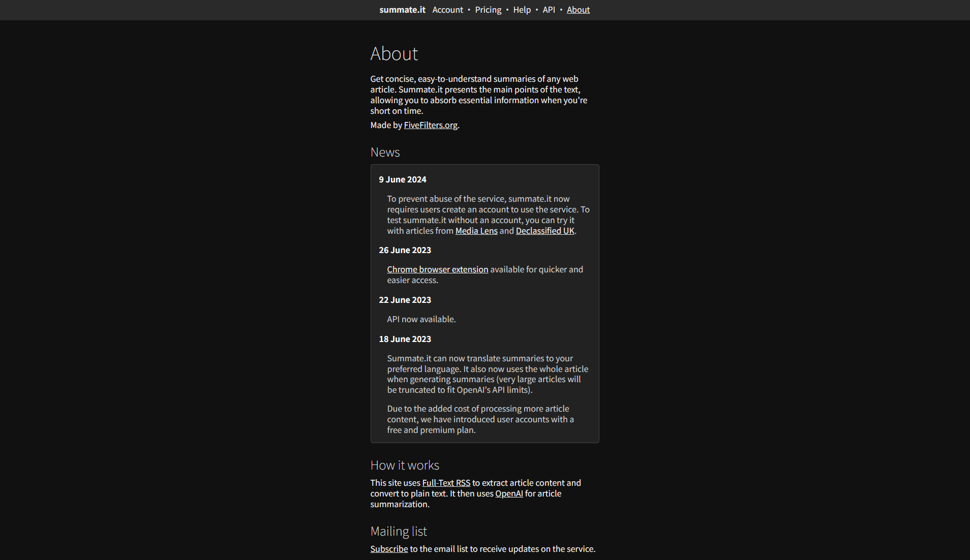The image size is (970, 560).
Task: Follow the Declassified UK link
Action: click(544, 231)
